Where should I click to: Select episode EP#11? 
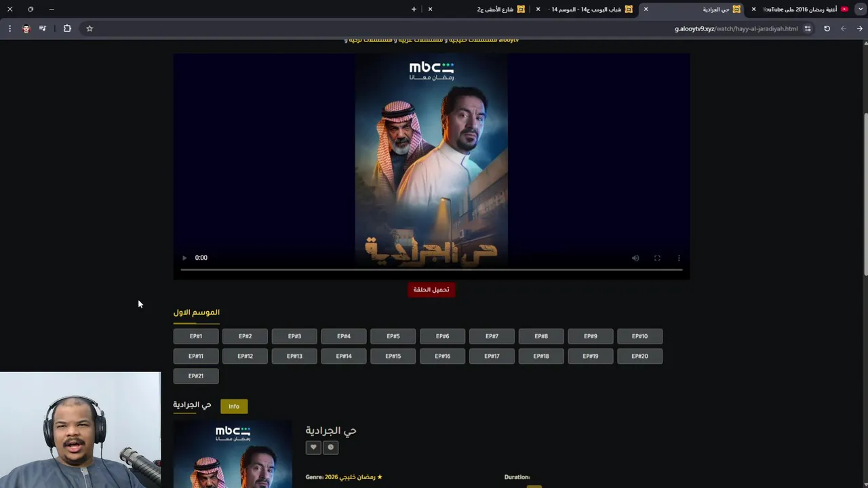tap(196, 356)
